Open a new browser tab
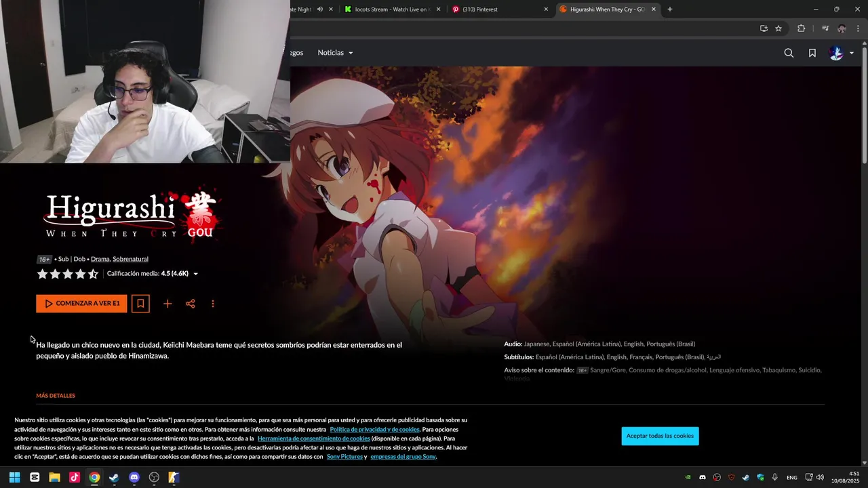 (669, 9)
